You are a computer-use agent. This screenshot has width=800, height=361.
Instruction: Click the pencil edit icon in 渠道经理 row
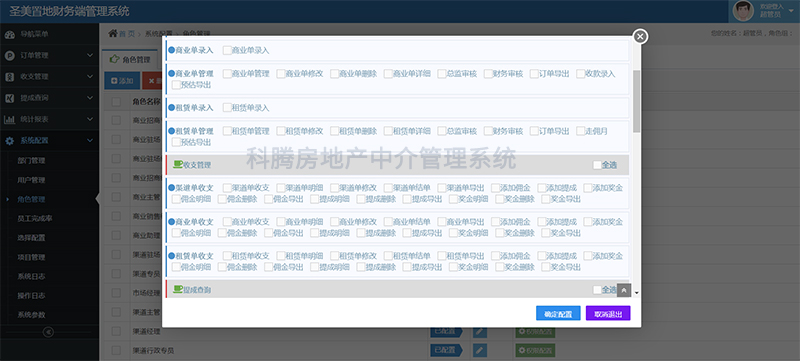479,331
